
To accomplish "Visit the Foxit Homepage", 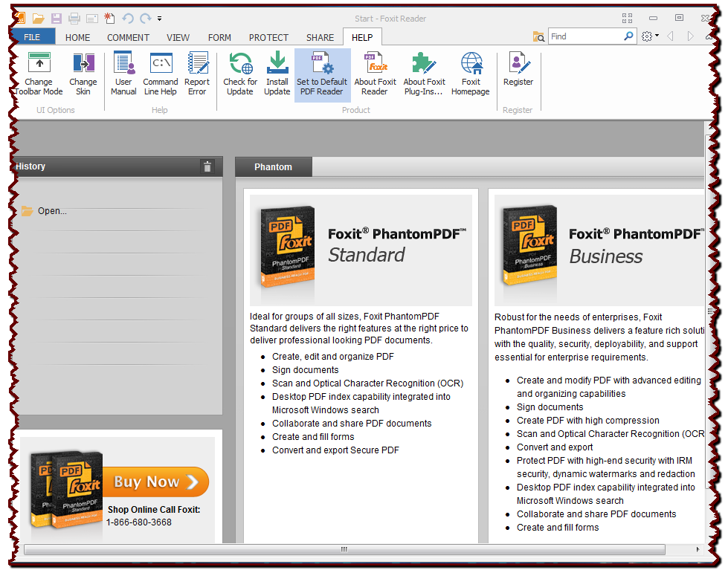I will point(470,74).
